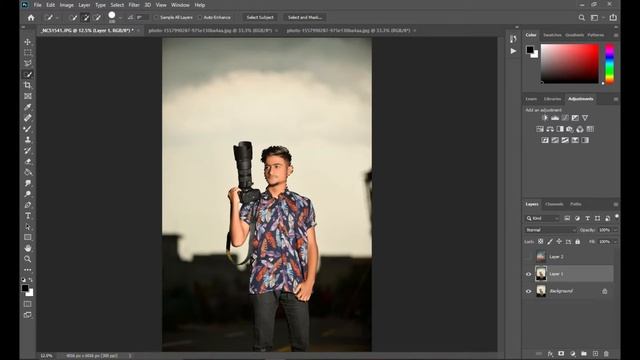The image size is (640, 360).
Task: Enable Auto-Enhance checkbox
Action: [200, 18]
